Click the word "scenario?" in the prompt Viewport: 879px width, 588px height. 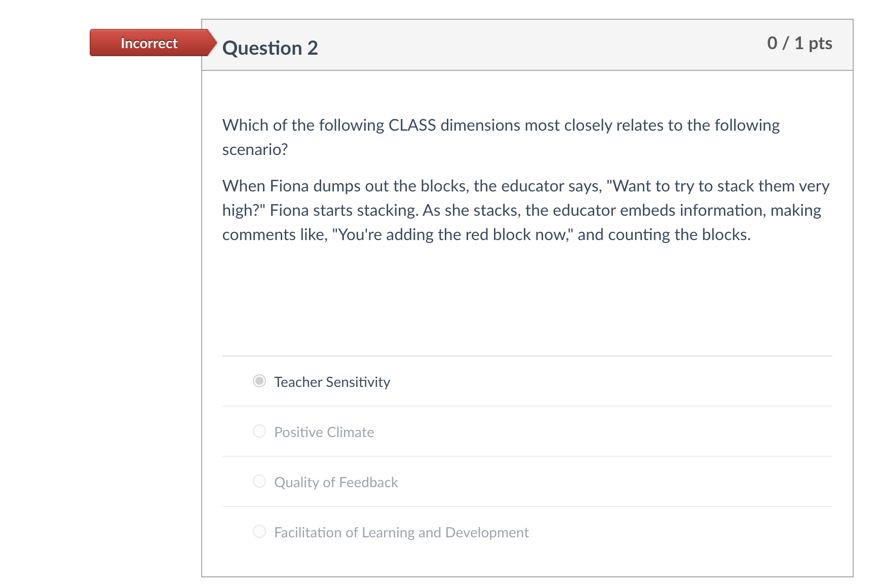[x=255, y=149]
